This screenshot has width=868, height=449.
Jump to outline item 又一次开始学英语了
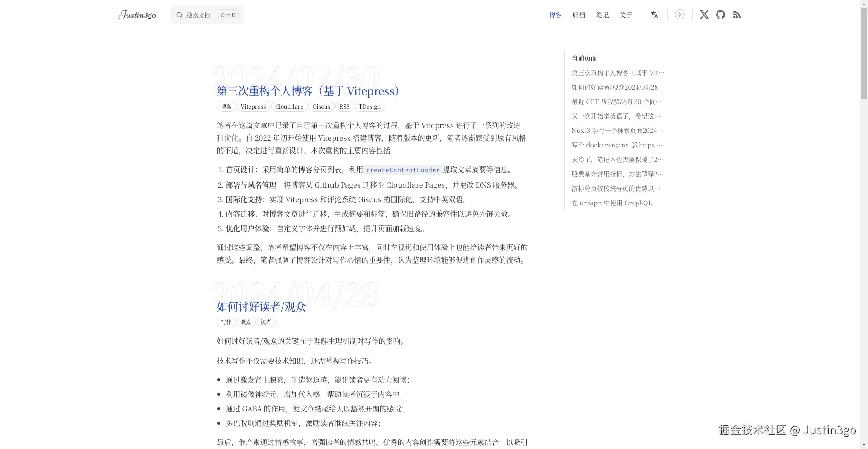click(616, 116)
